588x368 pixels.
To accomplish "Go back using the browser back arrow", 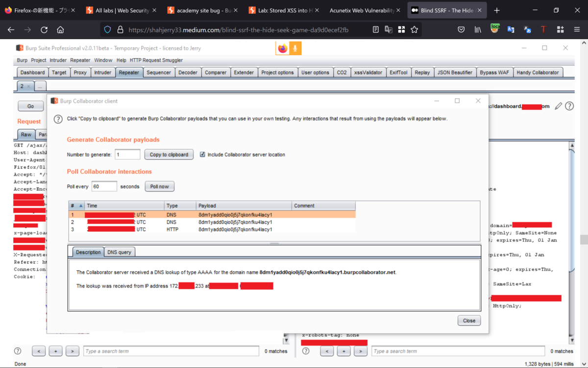I will pos(11,30).
